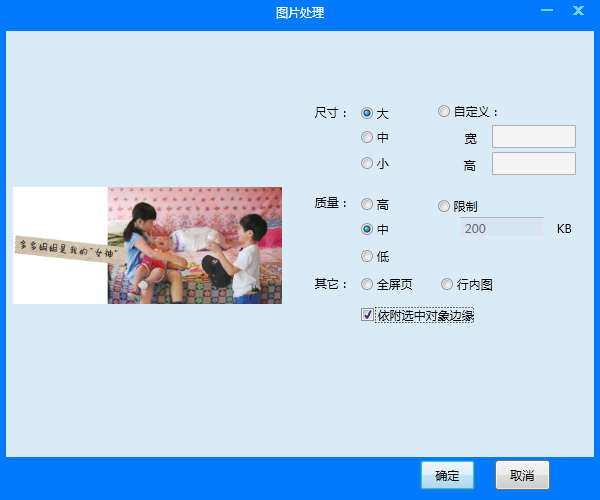Click the 图片处理 title bar text
The image size is (600, 500).
(300, 13)
